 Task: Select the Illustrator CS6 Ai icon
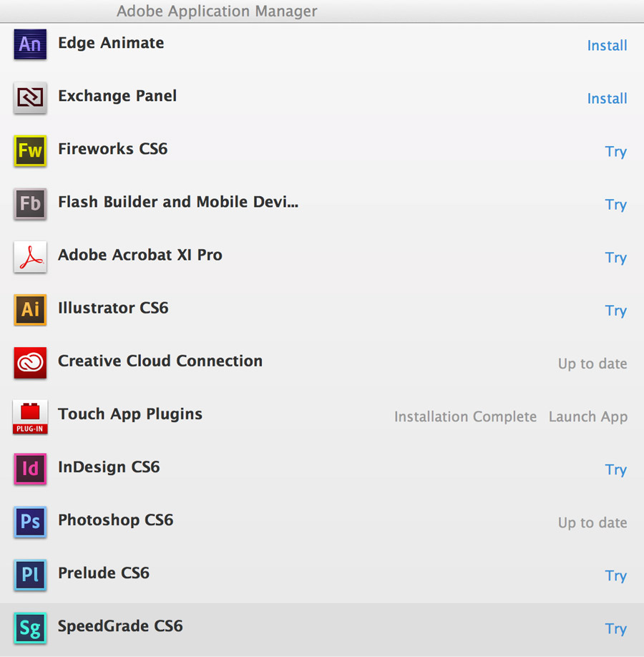click(x=30, y=310)
